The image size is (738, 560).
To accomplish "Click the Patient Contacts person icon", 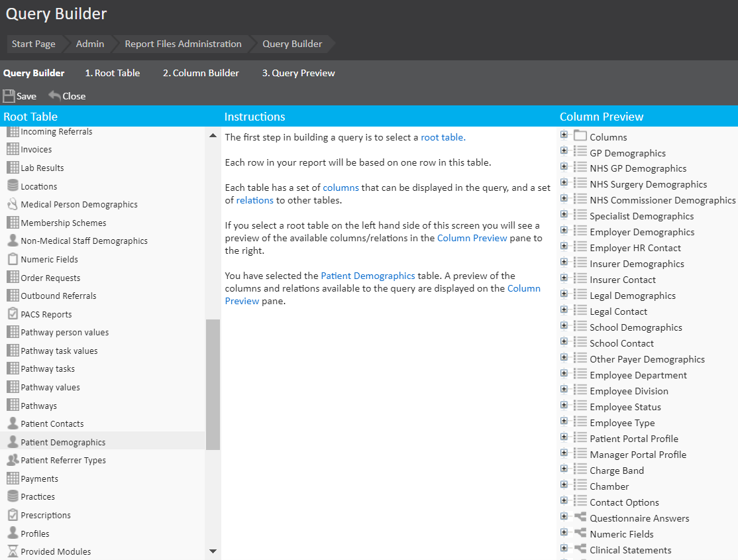I will (x=13, y=423).
